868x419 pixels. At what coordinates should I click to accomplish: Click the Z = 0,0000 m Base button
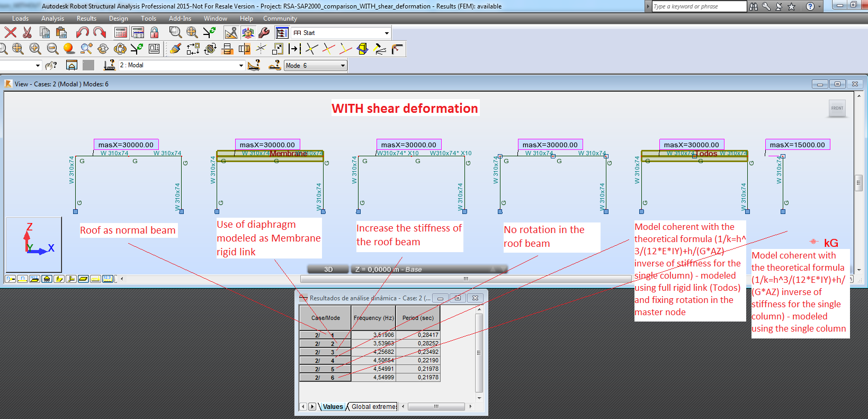(x=429, y=270)
